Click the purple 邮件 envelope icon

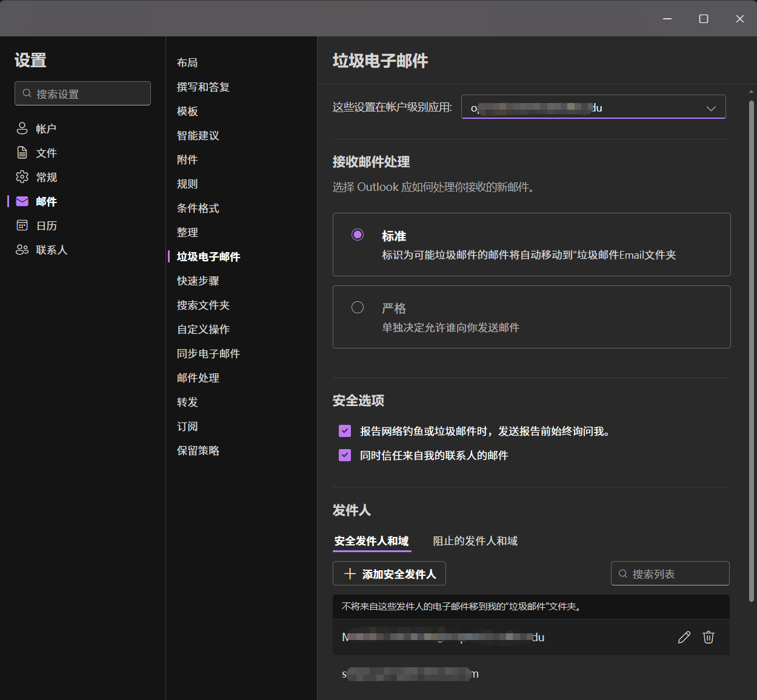pos(22,201)
